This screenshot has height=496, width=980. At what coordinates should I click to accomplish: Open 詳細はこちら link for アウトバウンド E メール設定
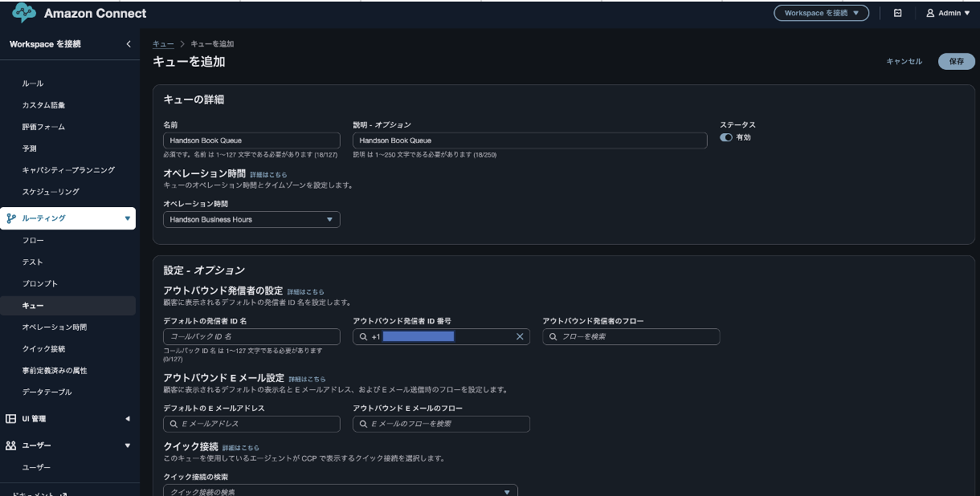pos(307,379)
